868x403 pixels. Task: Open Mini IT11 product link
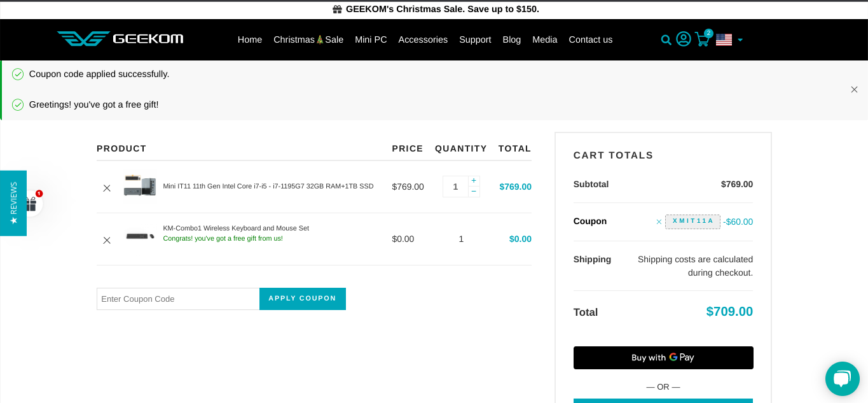[268, 187]
